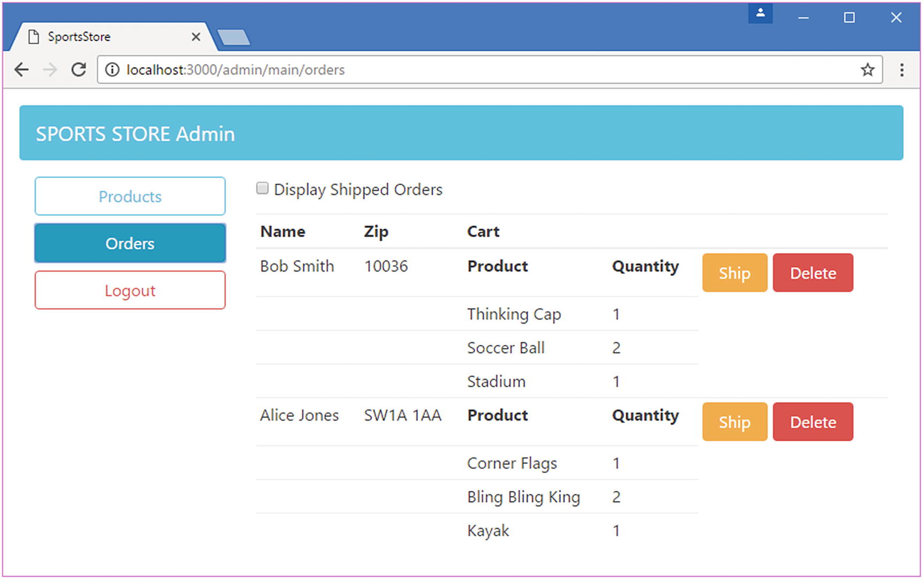The width and height of the screenshot is (924, 580).
Task: Open a new browser tab
Action: (x=234, y=37)
